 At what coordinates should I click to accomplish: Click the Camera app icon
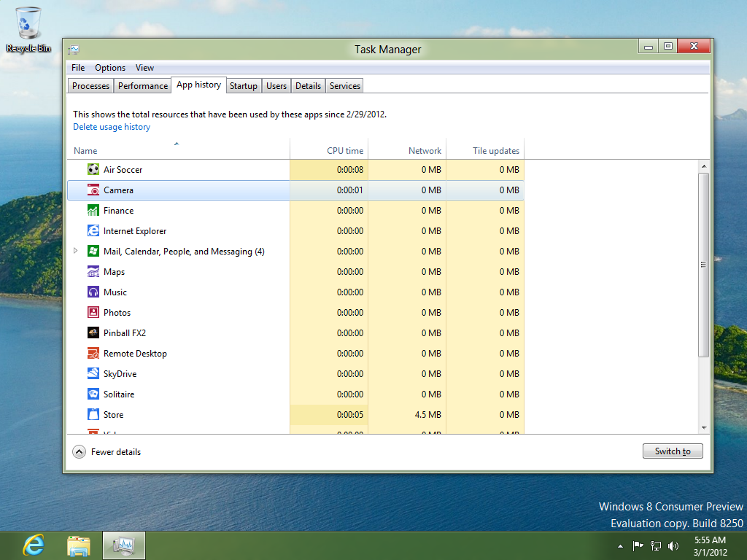coord(93,190)
